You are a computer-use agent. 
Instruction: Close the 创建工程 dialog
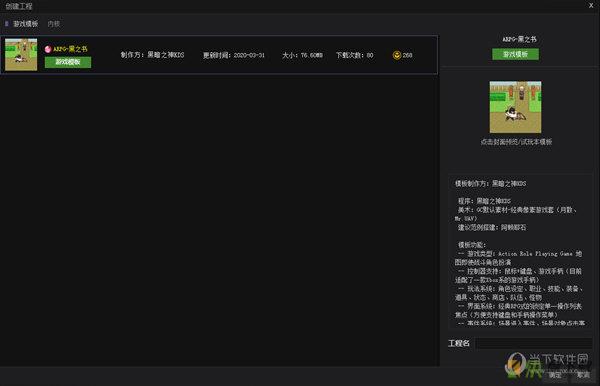pos(591,5)
